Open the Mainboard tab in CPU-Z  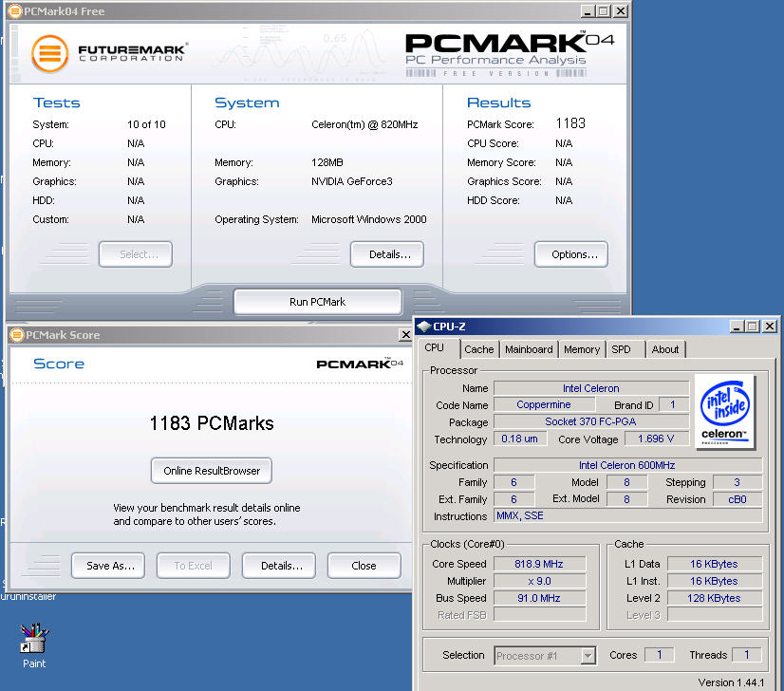[529, 349]
